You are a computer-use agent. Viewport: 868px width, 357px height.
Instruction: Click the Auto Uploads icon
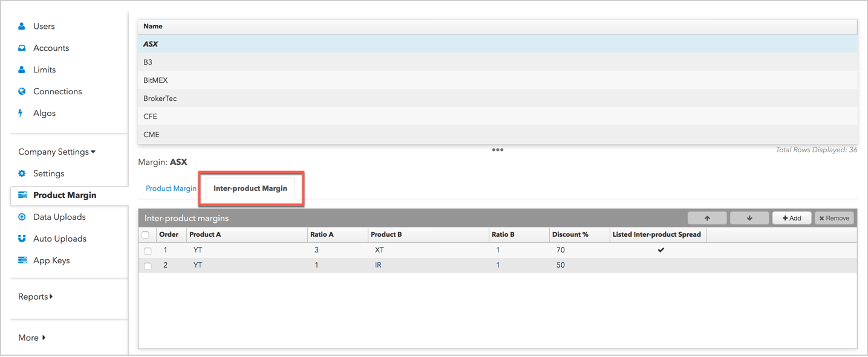(22, 239)
